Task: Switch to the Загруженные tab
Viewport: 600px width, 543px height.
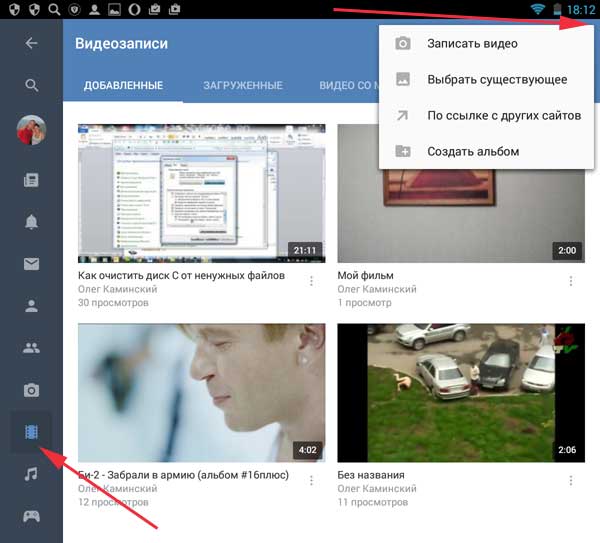Action: coord(242,86)
